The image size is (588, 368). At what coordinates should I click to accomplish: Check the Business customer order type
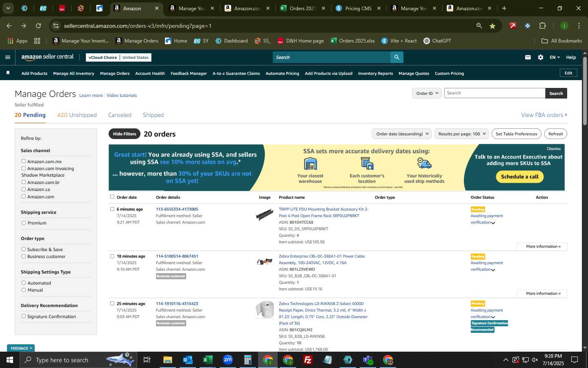pos(24,256)
